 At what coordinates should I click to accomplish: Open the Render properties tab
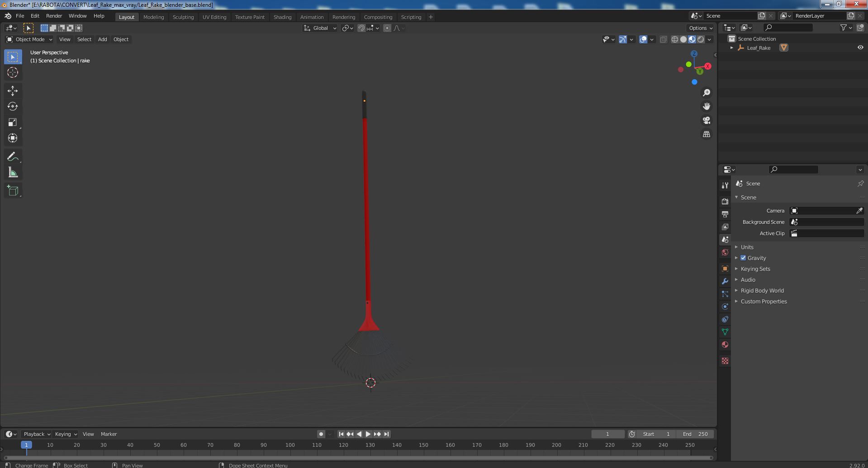(x=725, y=201)
